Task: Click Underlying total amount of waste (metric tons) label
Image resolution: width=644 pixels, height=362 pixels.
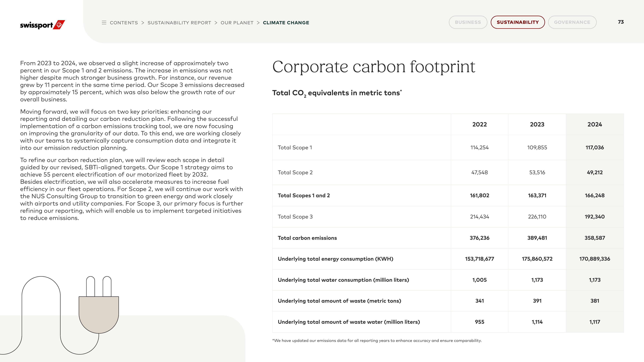Action: coord(339,301)
